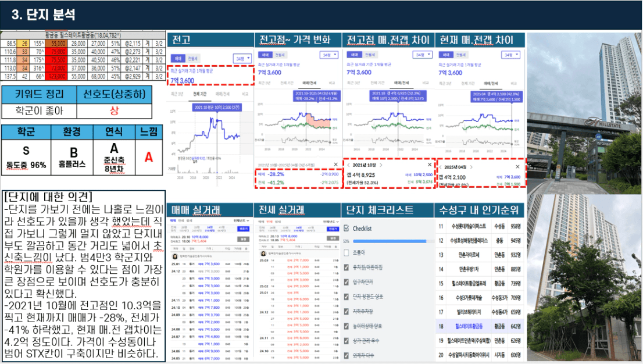
Task: Click the blue button in 전세 실거래 panel
Action: pyautogui.click(x=333, y=229)
